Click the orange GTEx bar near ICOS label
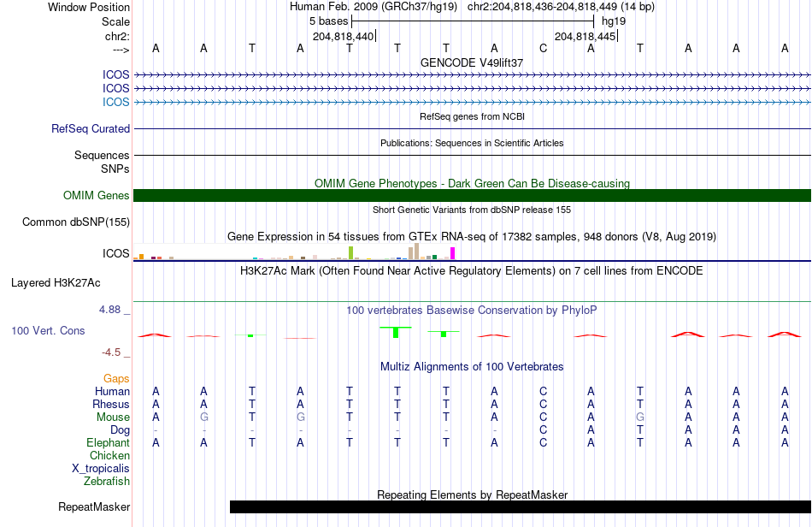This screenshot has height=527, width=812. click(x=141, y=257)
